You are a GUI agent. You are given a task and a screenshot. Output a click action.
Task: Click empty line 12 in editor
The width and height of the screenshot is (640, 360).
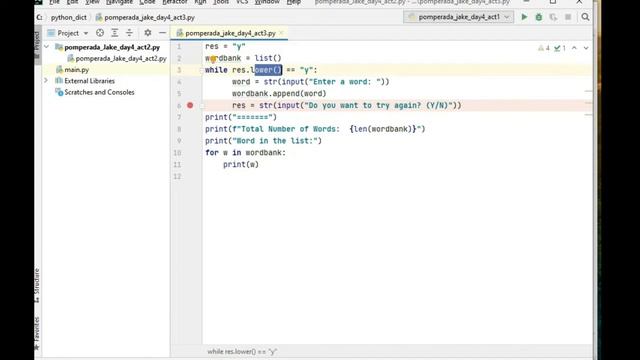pyautogui.click(x=396, y=177)
